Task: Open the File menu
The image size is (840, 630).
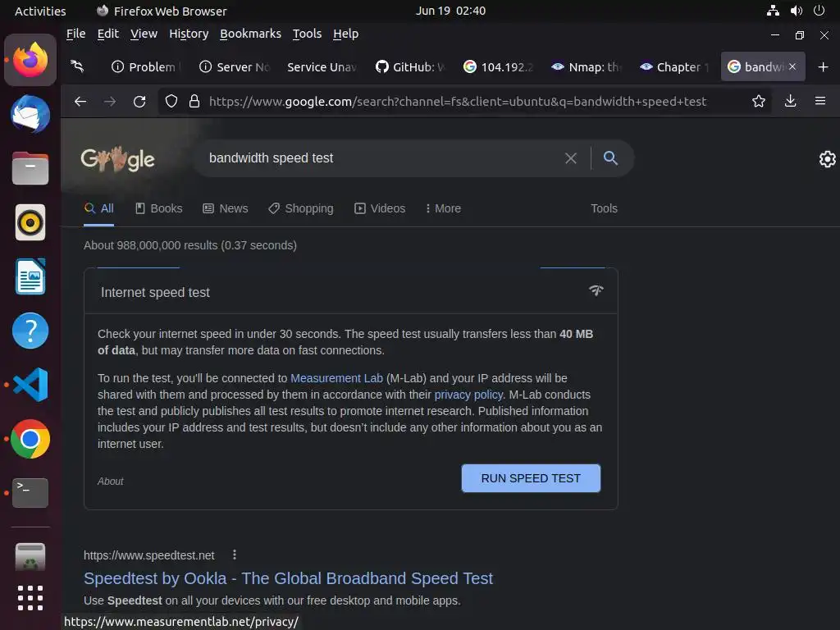Action: (75, 34)
